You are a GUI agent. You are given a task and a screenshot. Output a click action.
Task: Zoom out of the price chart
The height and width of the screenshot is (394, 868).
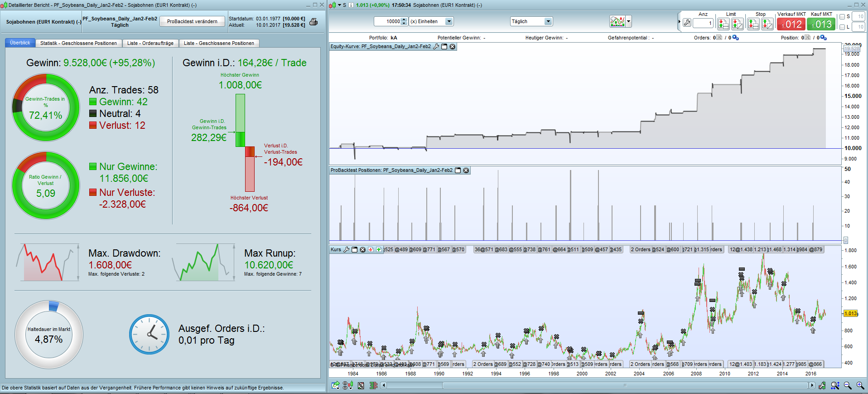pyautogui.click(x=848, y=385)
